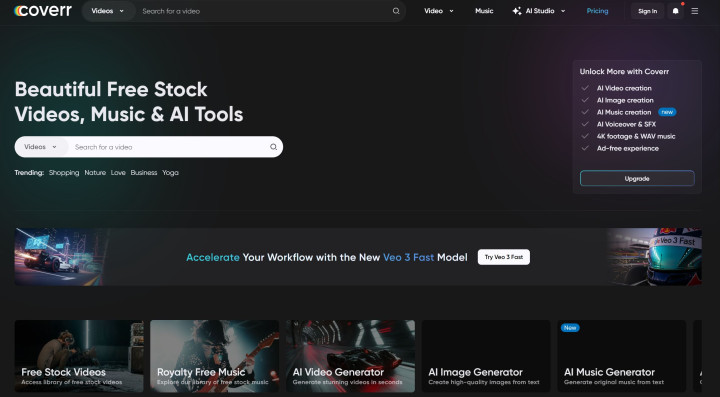Viewport: 720px width, 397px height.
Task: Click the AI Image creation feature text
Action: pyautogui.click(x=625, y=100)
